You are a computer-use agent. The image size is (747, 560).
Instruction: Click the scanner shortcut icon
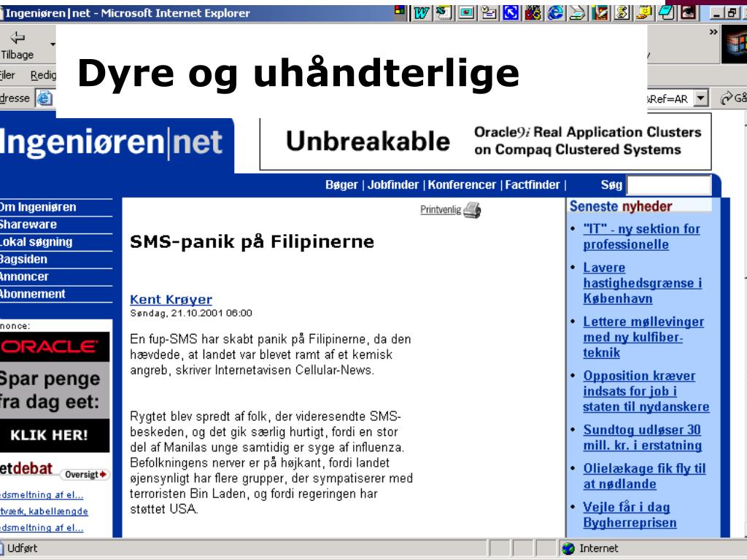pyautogui.click(x=578, y=12)
